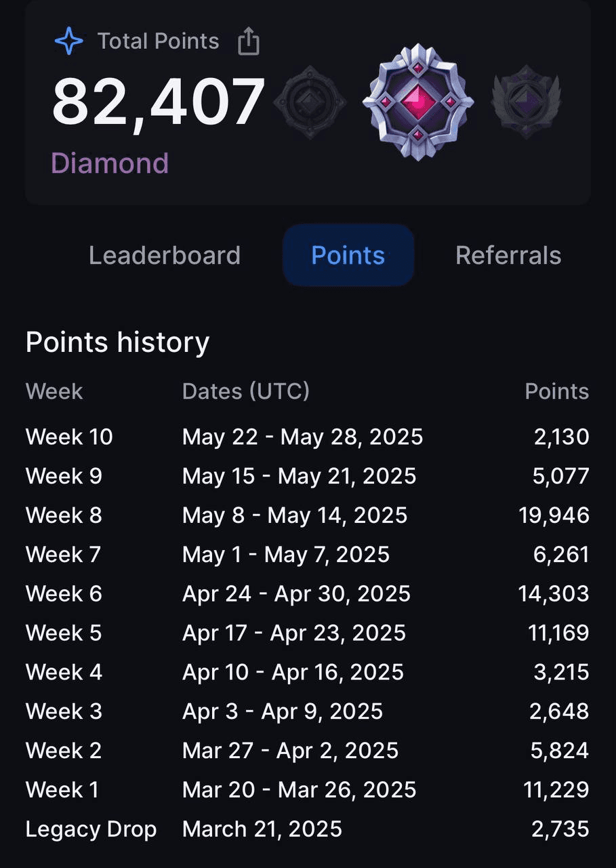Select the Legacy Drop row
The width and height of the screenshot is (616, 868).
(x=308, y=829)
